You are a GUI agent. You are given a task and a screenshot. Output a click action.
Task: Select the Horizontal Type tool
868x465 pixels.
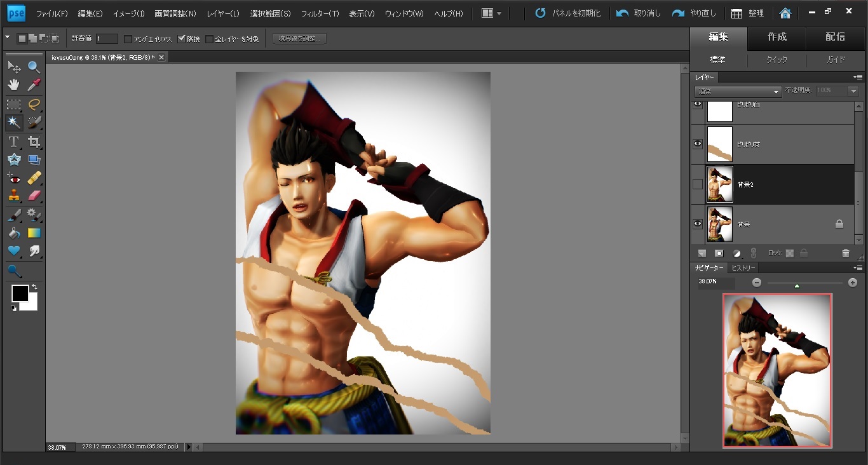pyautogui.click(x=13, y=142)
